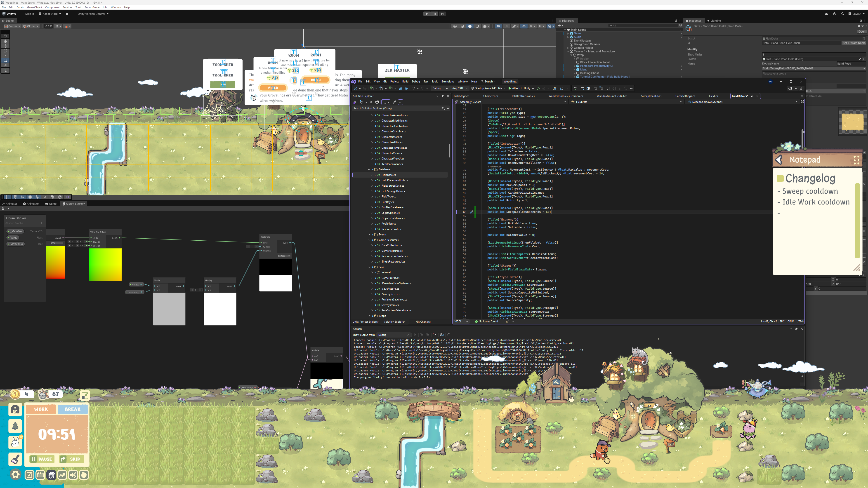The height and width of the screenshot is (488, 868).
Task: Click the Notepad vertical scrollbar
Action: point(858,221)
